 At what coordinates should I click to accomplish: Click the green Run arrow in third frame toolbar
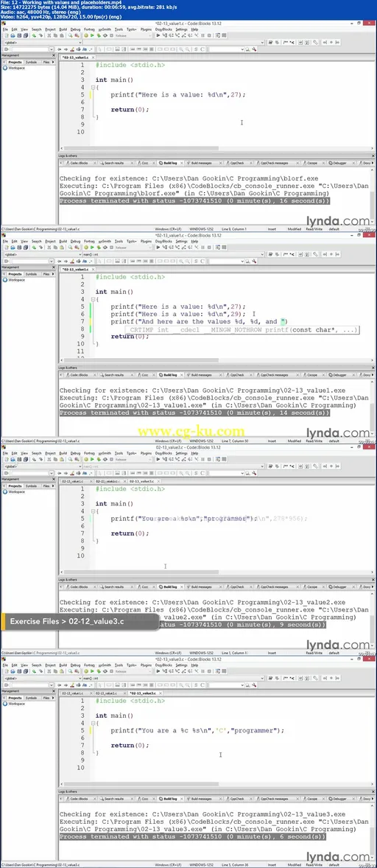tap(94, 460)
